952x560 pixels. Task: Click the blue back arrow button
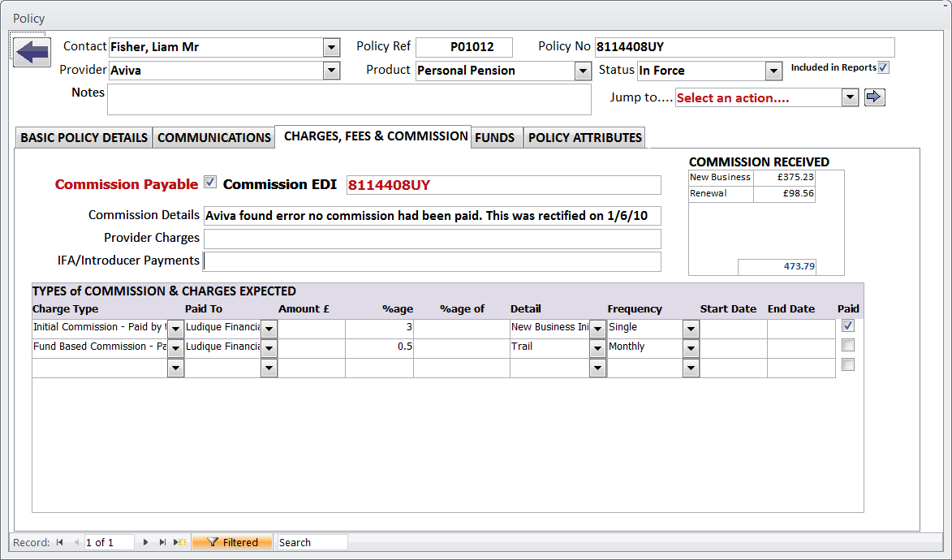[x=32, y=52]
